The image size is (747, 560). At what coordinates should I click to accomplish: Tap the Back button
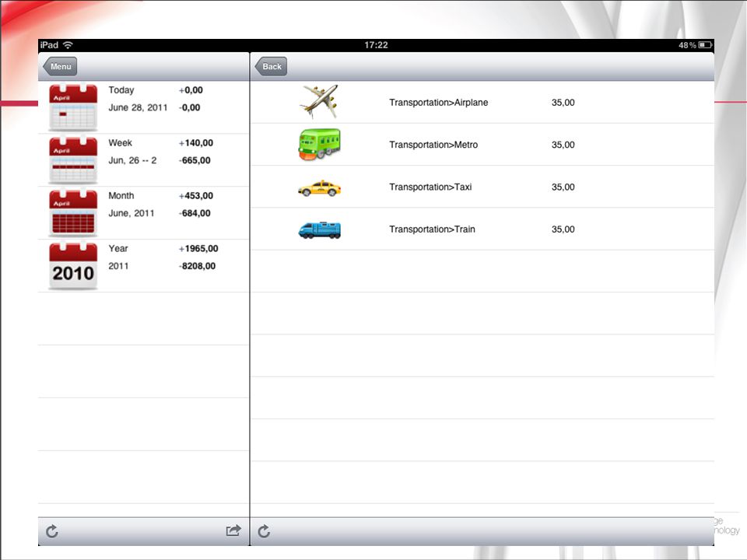271,67
